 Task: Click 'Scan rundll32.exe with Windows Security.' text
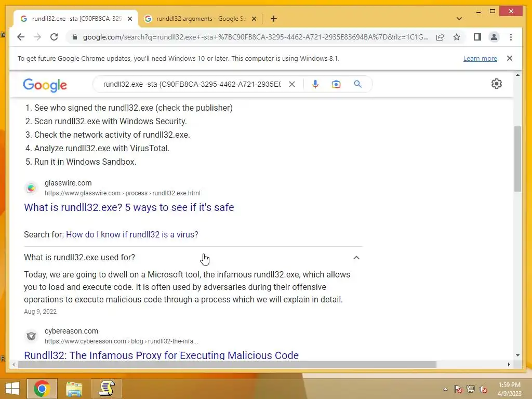tap(110, 121)
